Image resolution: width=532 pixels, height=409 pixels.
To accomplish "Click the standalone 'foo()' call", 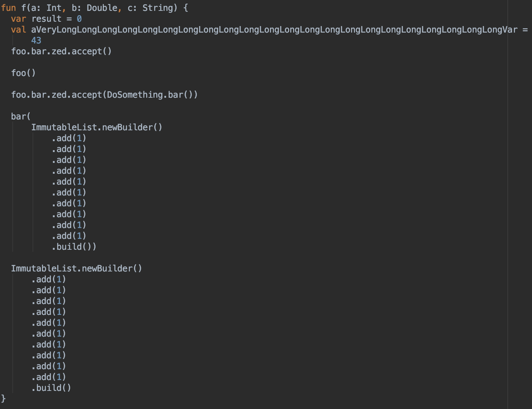I will (23, 73).
